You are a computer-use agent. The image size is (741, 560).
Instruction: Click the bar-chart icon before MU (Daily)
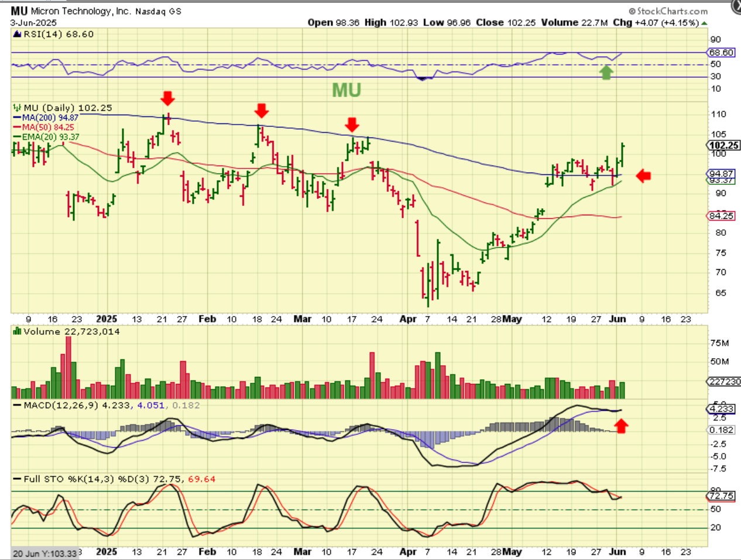pos(18,108)
